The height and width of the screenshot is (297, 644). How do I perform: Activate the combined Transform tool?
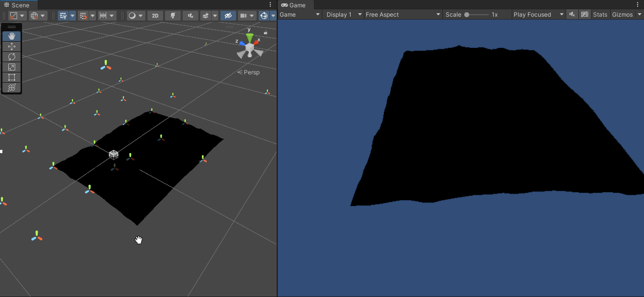12,88
